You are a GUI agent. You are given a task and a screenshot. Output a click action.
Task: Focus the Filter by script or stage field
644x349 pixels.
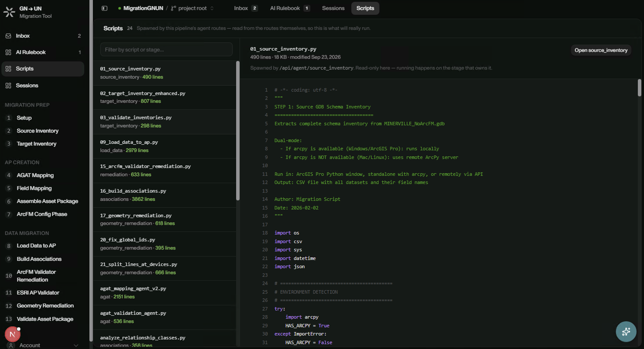(166, 49)
